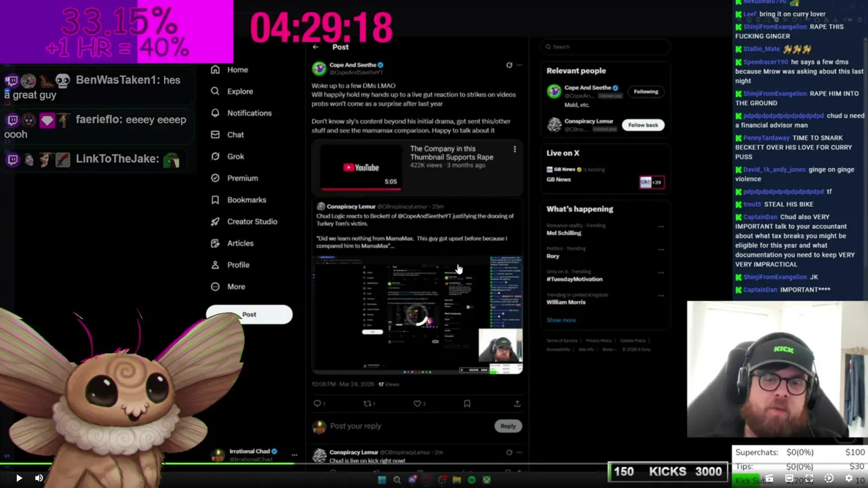Open Spotify icon in taskbar

click(x=471, y=480)
